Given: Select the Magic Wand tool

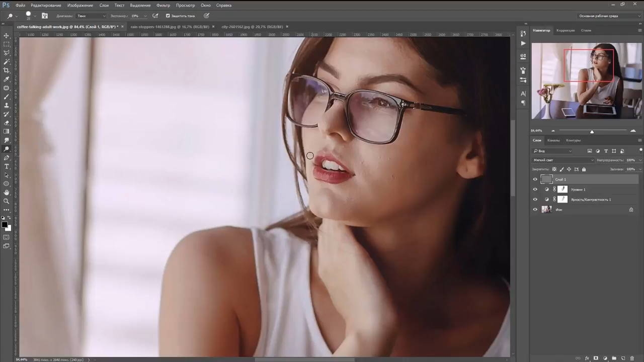Looking at the screenshot, I should click(7, 62).
